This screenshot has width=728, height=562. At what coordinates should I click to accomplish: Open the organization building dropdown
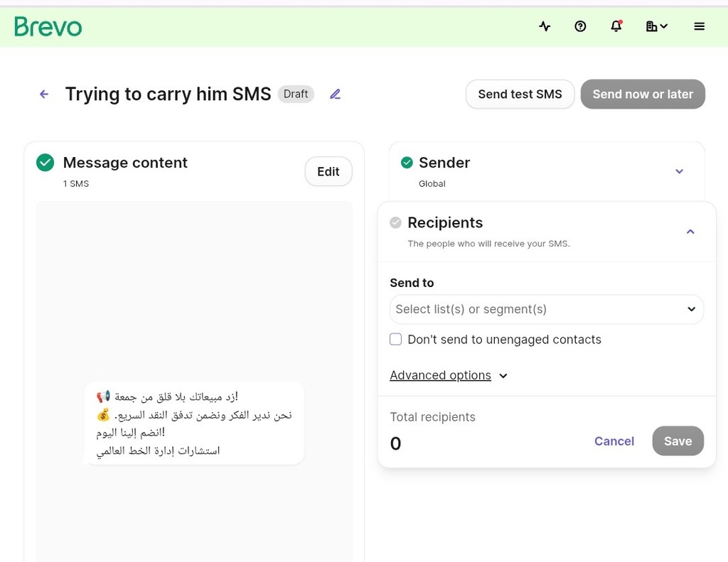coord(656,26)
